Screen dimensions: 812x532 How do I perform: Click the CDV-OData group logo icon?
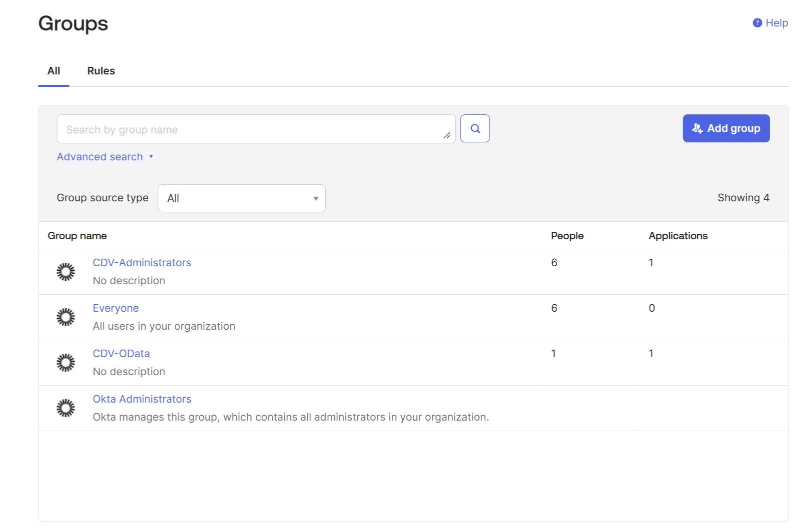coord(65,363)
